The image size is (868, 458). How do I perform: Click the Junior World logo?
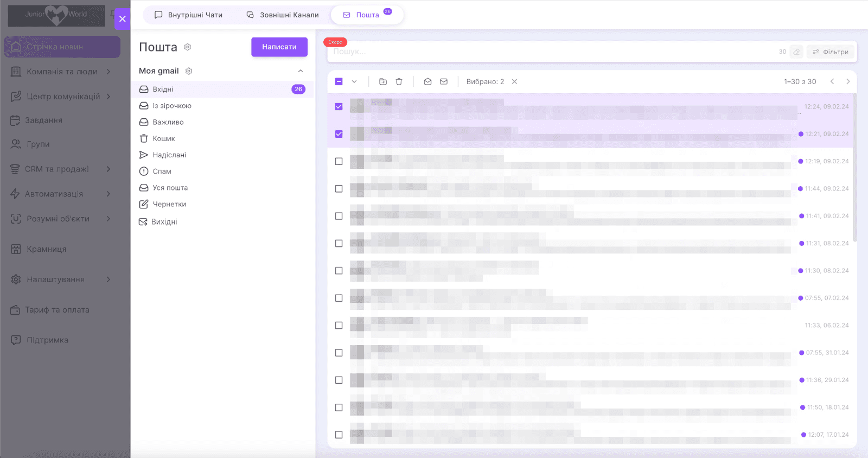(56, 16)
